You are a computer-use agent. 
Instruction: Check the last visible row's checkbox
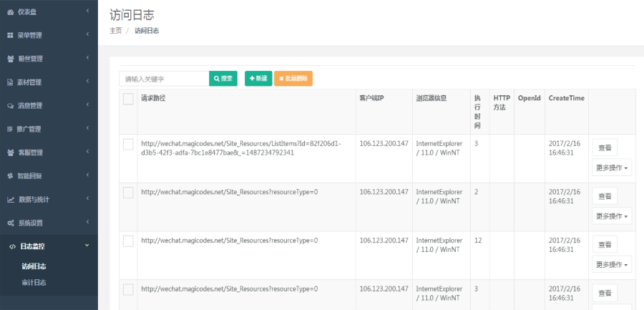pos(128,289)
